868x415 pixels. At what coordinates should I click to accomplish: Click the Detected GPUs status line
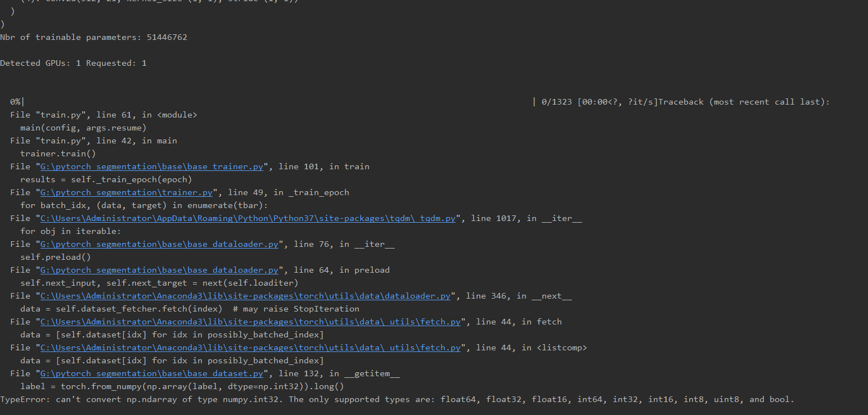(x=73, y=62)
